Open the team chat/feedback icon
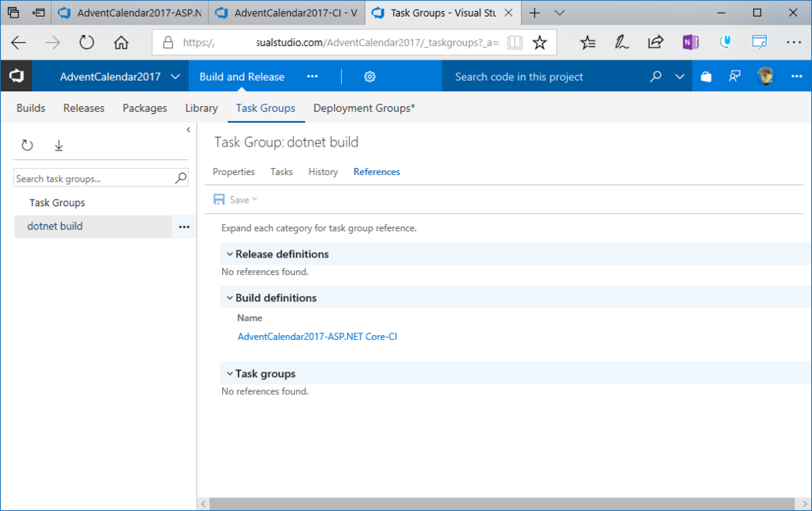This screenshot has width=812, height=511. click(x=734, y=77)
